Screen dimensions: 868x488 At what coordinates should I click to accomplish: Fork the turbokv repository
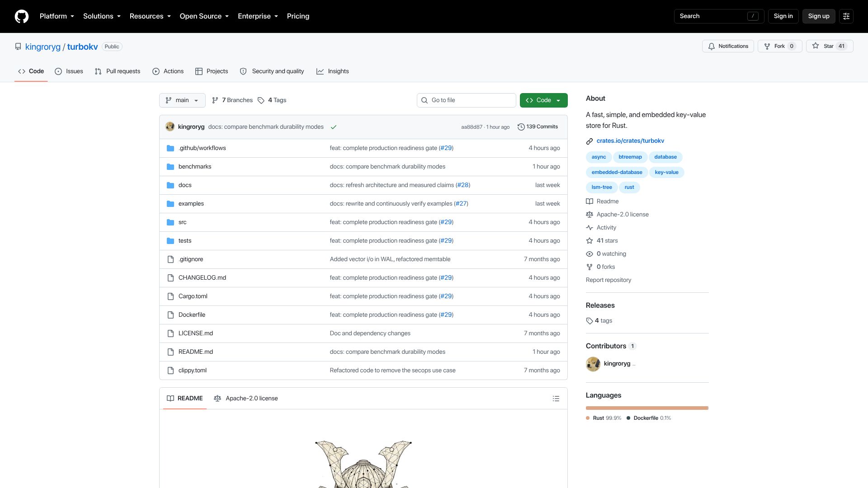(780, 46)
